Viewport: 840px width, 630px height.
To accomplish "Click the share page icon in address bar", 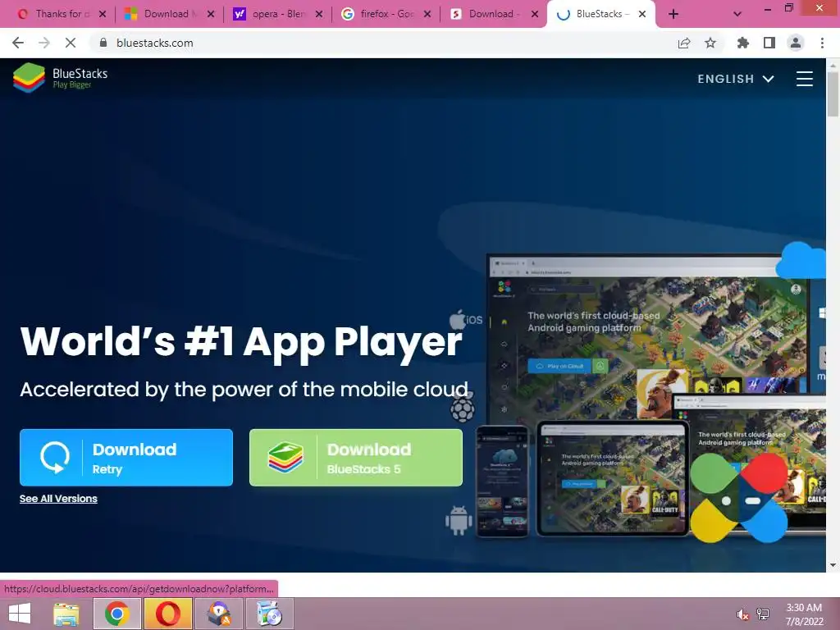I will pyautogui.click(x=684, y=43).
